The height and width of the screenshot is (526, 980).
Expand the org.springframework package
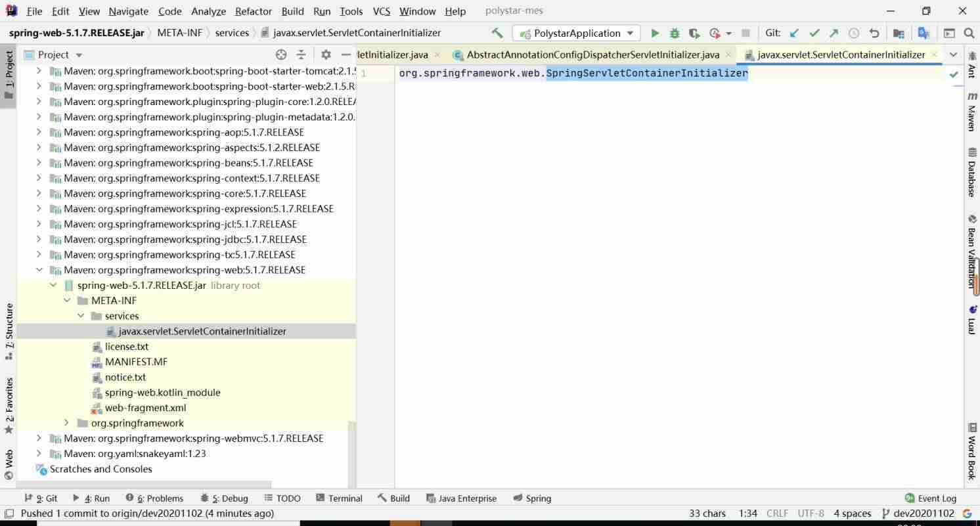point(66,423)
